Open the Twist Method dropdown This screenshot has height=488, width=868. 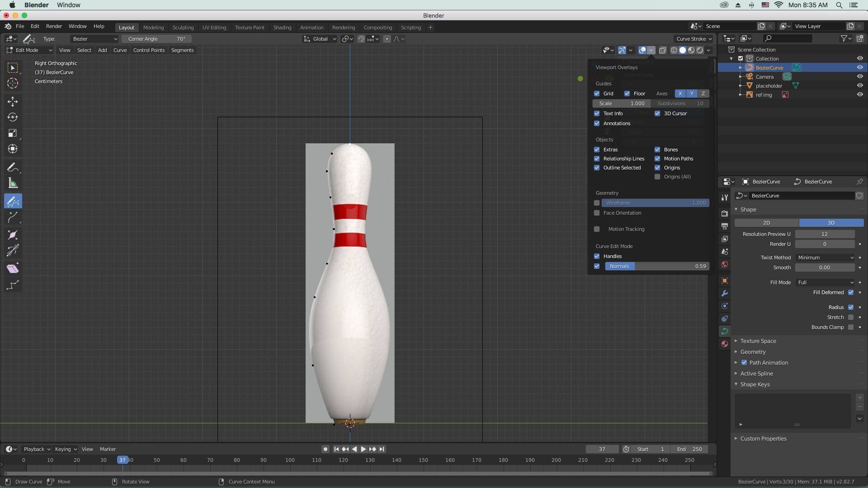point(825,257)
